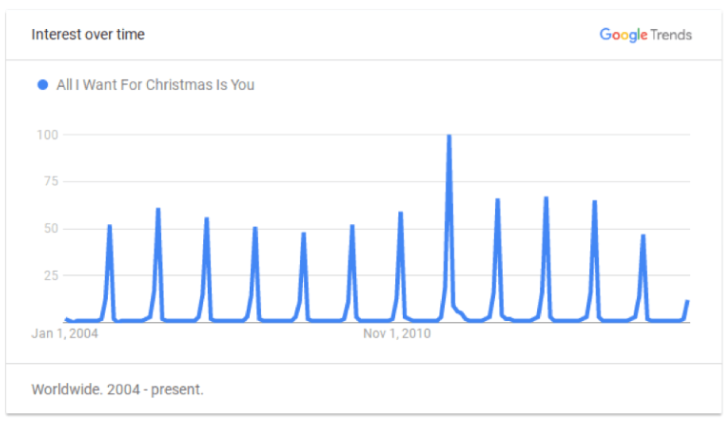
Task: Select the "All I Want For Christmas Is You" legend label
Action: [x=155, y=85]
